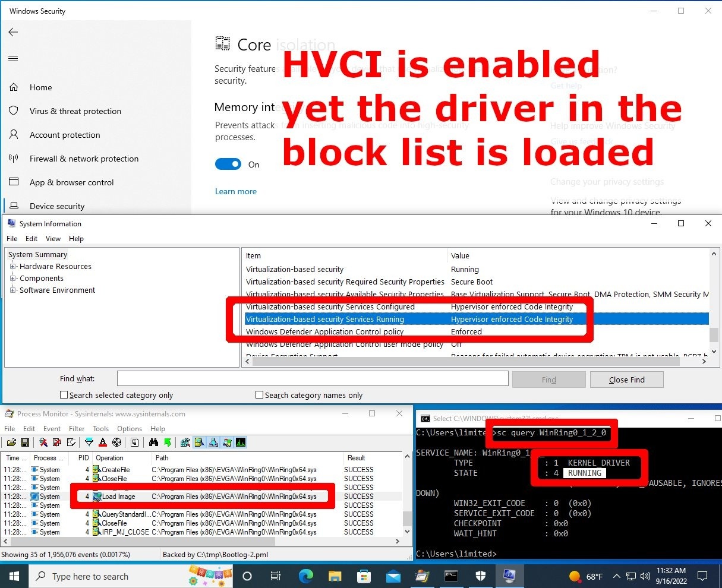This screenshot has width=722, height=588.
Task: Enable 'Search category names only' checkbox
Action: [259, 395]
